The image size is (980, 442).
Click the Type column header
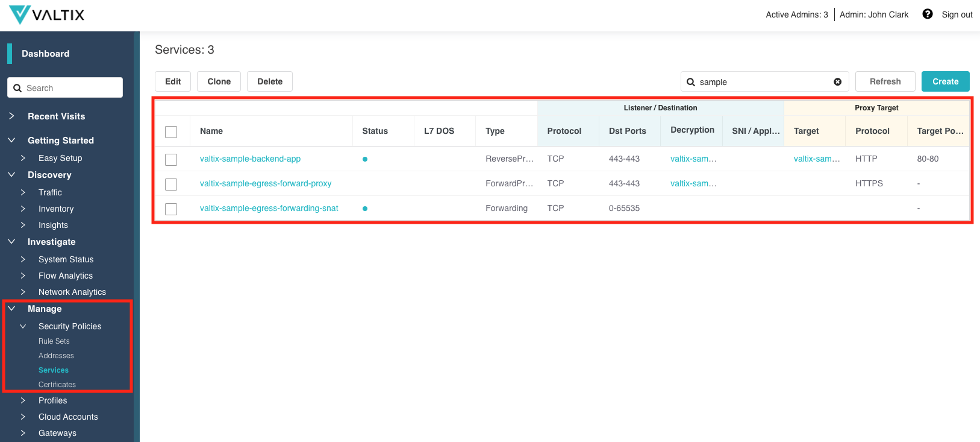pyautogui.click(x=495, y=131)
